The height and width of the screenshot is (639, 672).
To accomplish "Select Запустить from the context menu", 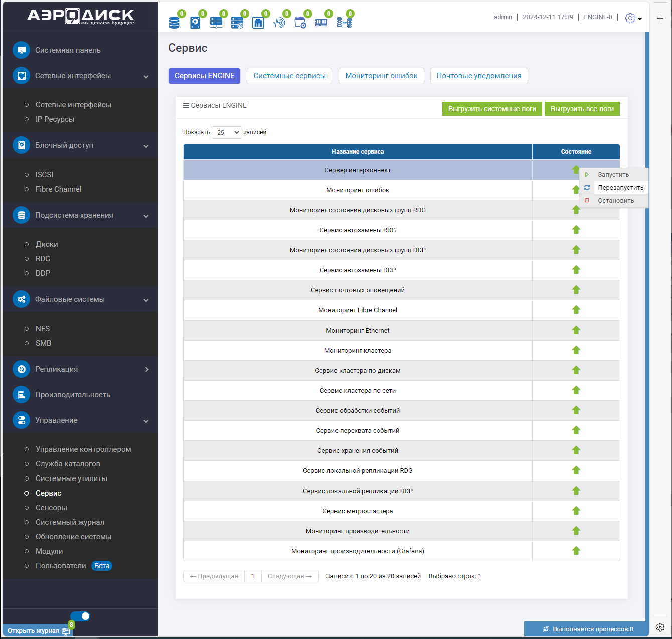I will (613, 175).
